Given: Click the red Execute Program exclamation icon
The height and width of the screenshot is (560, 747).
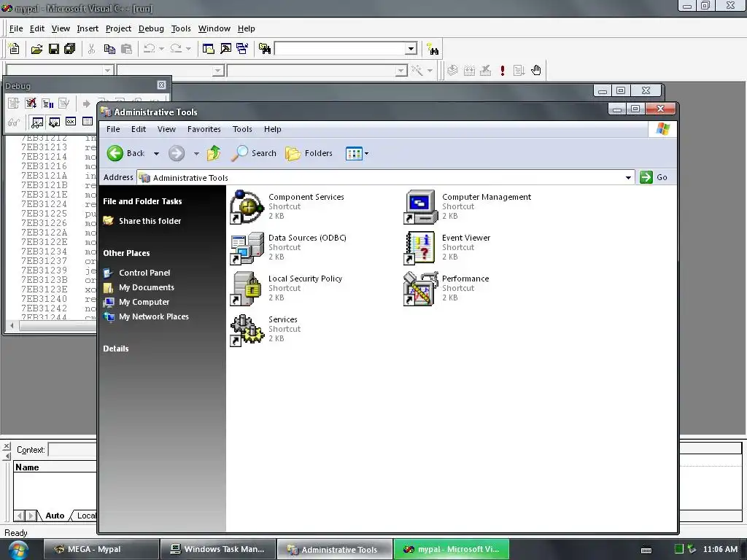Looking at the screenshot, I should pyautogui.click(x=502, y=71).
